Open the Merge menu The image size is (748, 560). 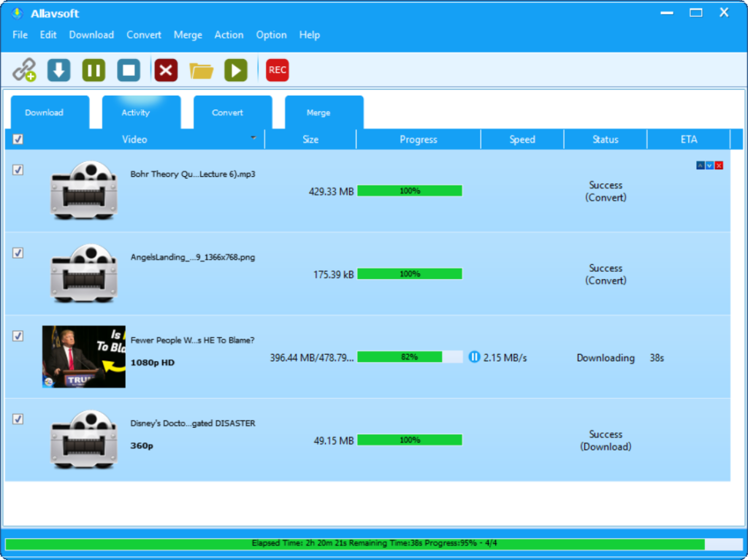188,34
